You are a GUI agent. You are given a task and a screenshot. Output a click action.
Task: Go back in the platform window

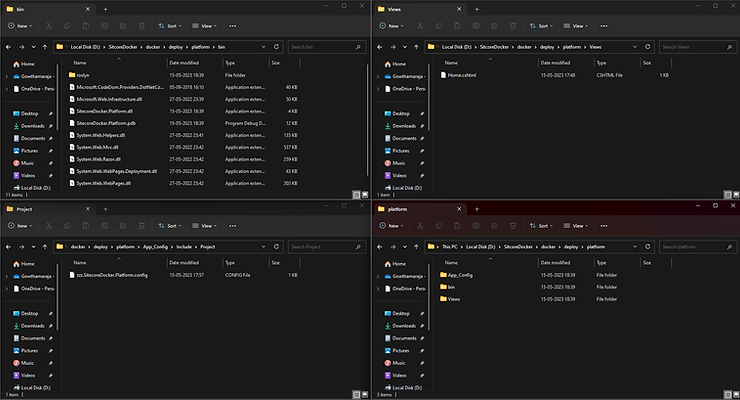click(380, 247)
